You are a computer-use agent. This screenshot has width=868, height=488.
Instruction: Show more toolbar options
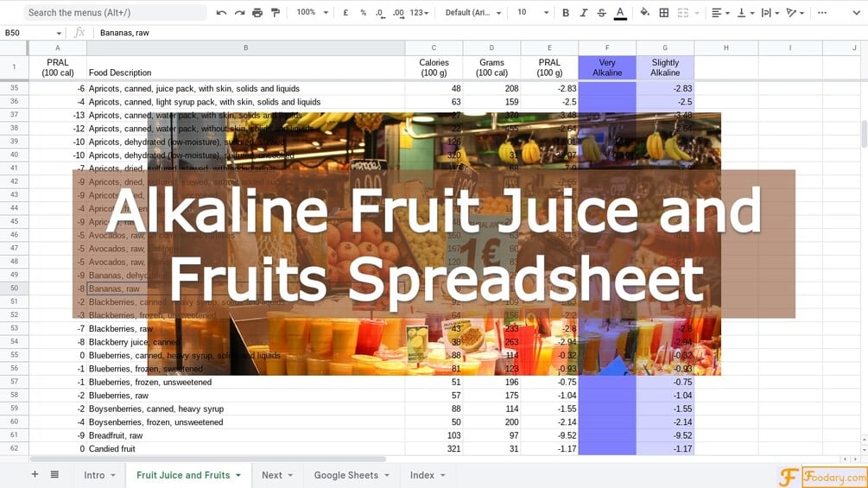click(x=822, y=12)
